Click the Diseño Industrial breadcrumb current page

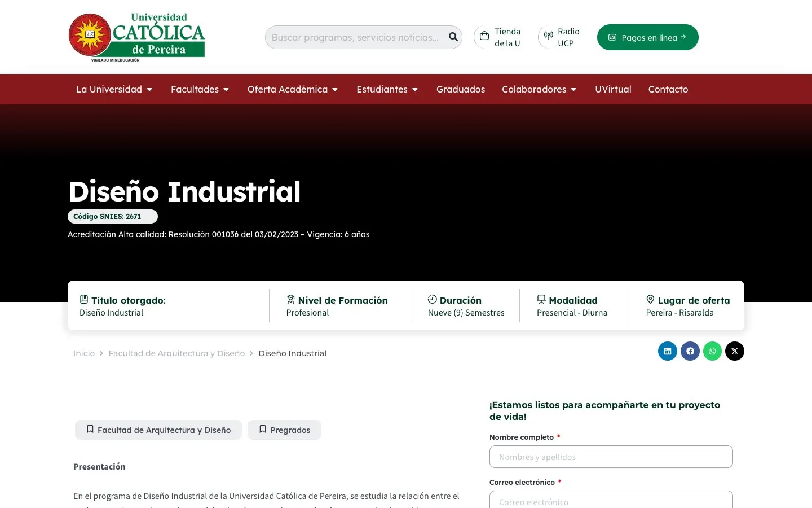292,353
